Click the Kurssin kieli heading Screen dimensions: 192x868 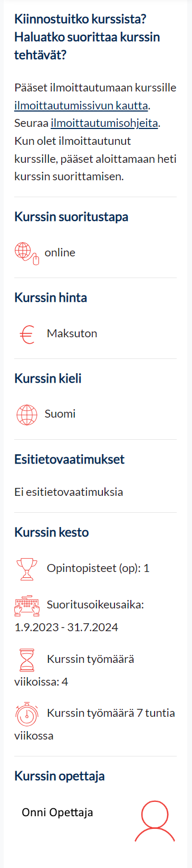48,378
